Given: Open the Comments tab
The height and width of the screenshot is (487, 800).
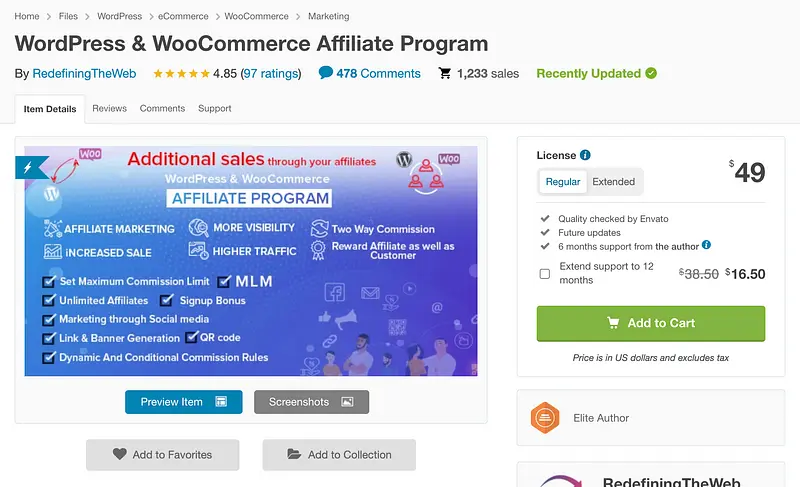Looking at the screenshot, I should coord(162,108).
